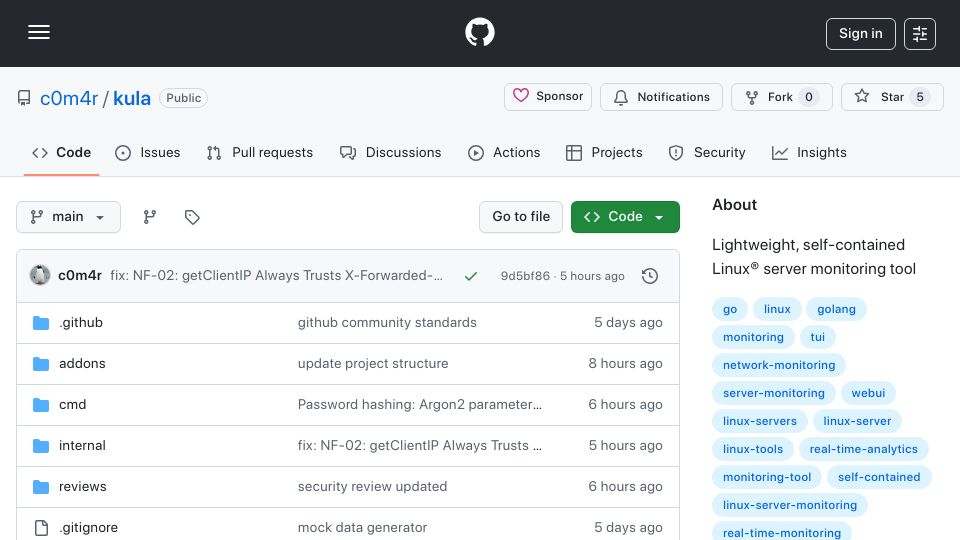Expand the main branch dropdown
960x540 pixels.
click(x=69, y=217)
